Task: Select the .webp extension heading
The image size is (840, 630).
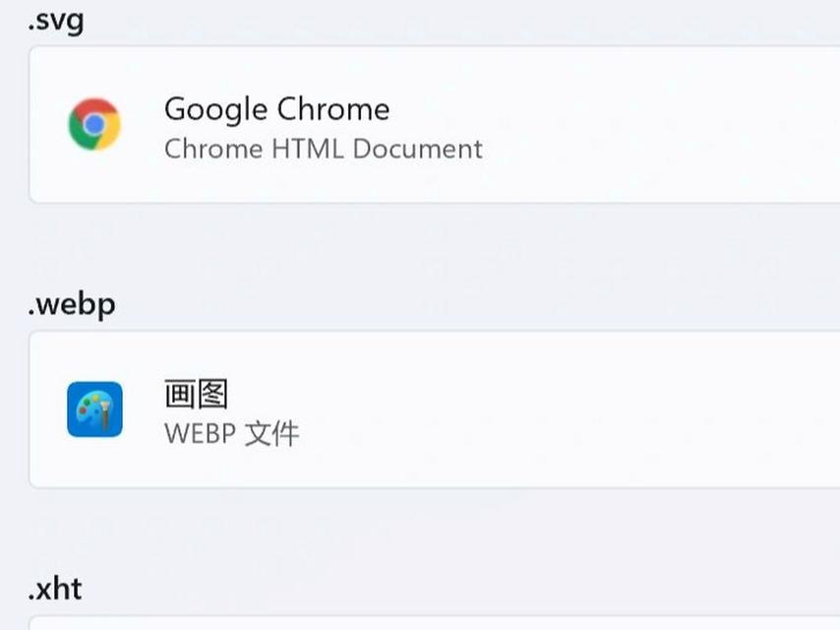Action: point(71,304)
